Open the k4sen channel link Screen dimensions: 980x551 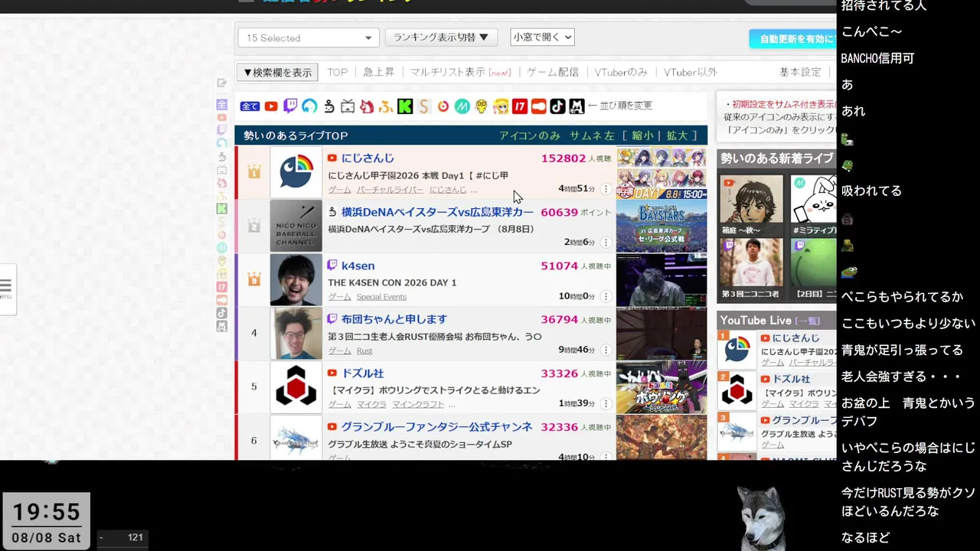(x=358, y=266)
